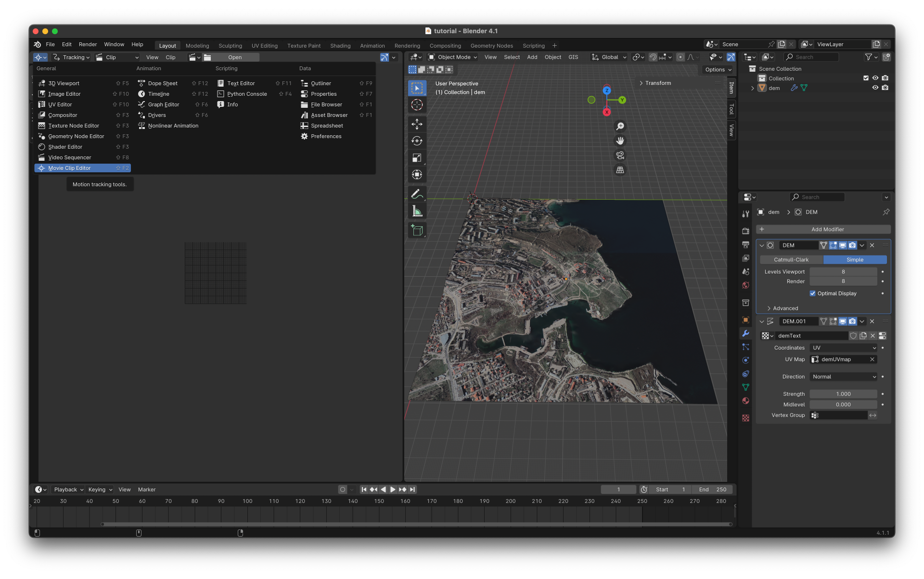Collapse the DEM.001 modifier panel
The height and width of the screenshot is (579, 924).
(761, 322)
